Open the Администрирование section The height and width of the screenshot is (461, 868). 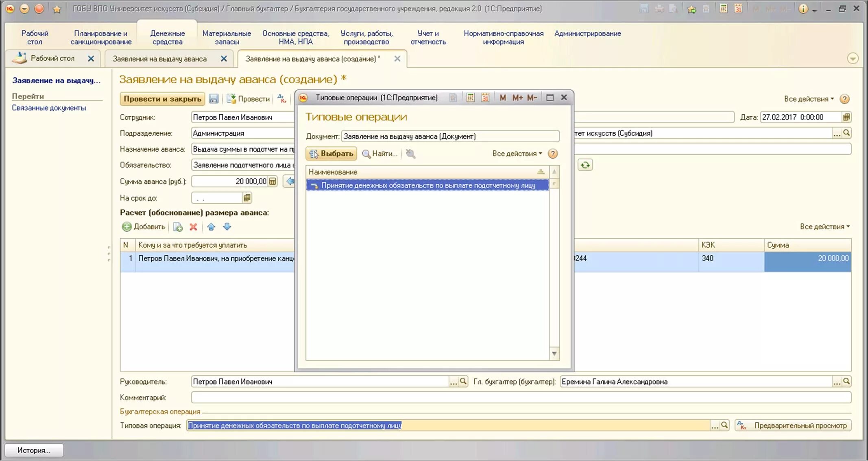click(587, 33)
